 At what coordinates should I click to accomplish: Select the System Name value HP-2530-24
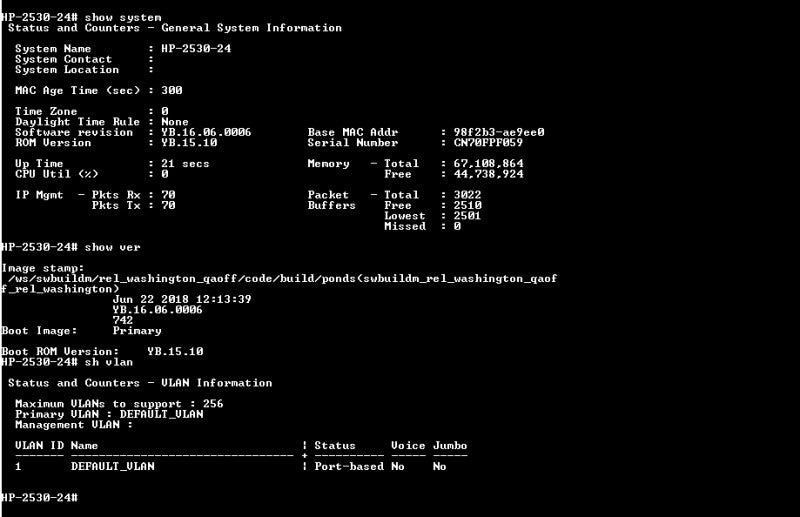196,48
